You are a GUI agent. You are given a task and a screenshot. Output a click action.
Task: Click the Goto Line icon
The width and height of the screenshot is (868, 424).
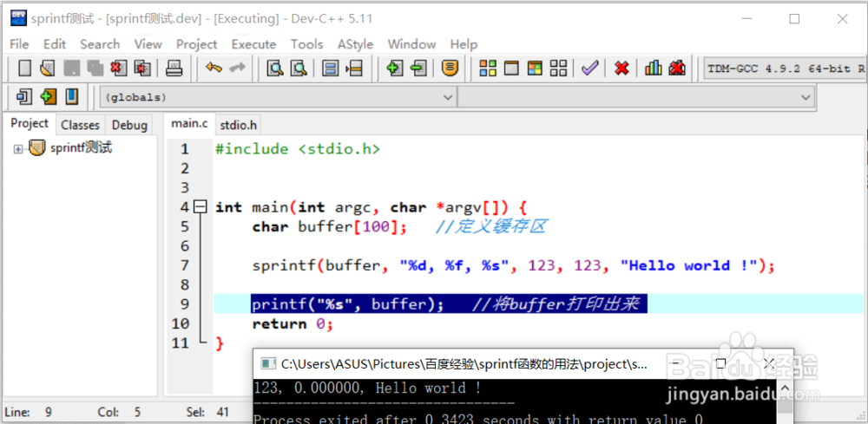point(354,68)
